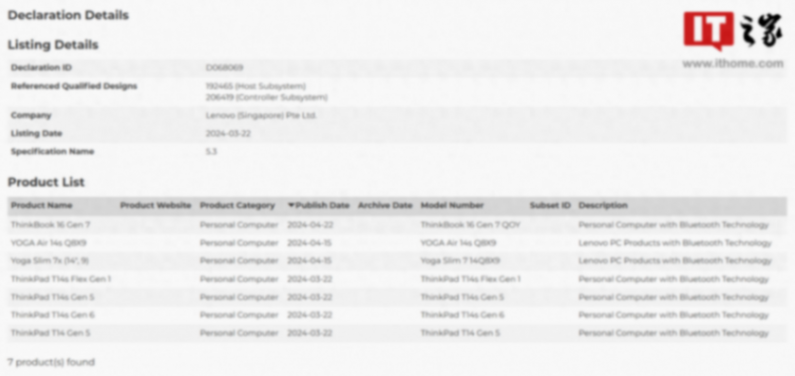Click the Declaration ID value D068069
The height and width of the screenshot is (376, 795).
pos(224,67)
